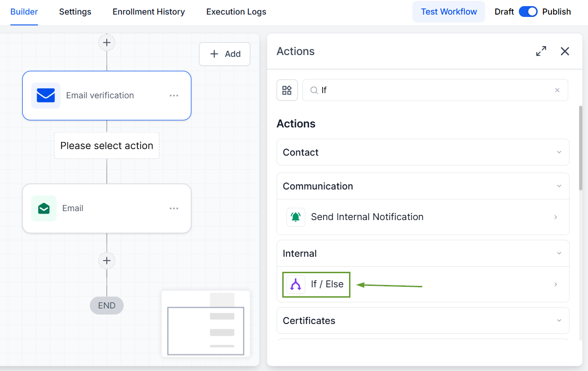
Task: Click the END node
Action: 107,306
